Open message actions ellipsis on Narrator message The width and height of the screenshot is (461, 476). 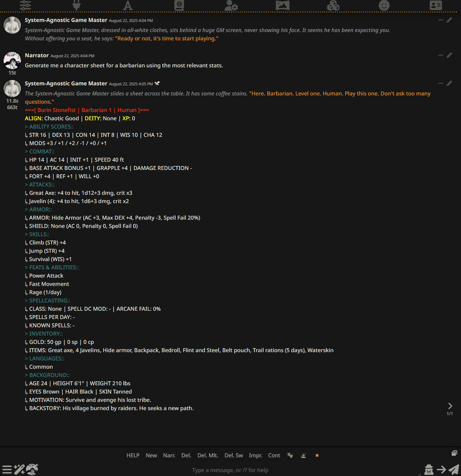coord(440,55)
